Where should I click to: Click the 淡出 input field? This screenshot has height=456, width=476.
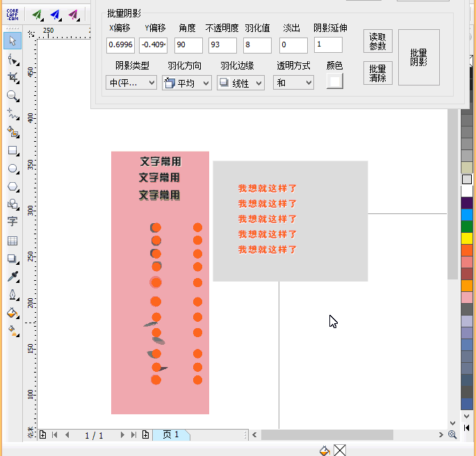pos(293,45)
